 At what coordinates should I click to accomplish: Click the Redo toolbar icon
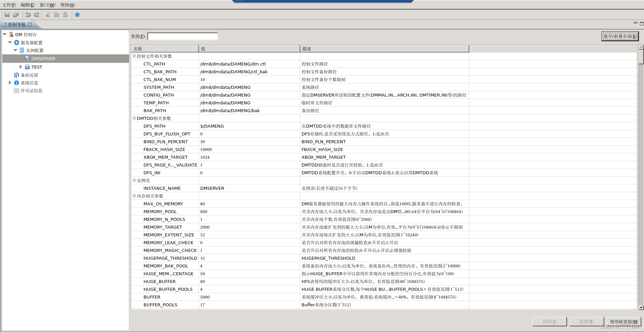click(x=37, y=14)
